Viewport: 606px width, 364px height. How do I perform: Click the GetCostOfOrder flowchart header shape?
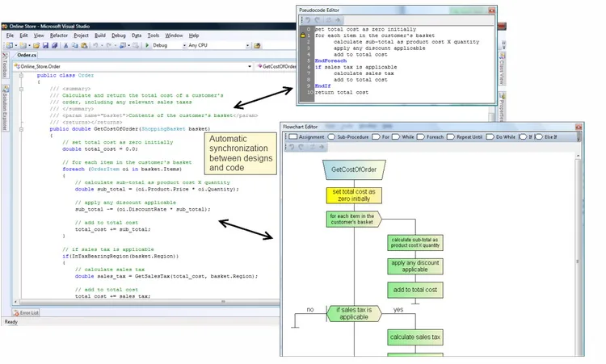pos(354,169)
